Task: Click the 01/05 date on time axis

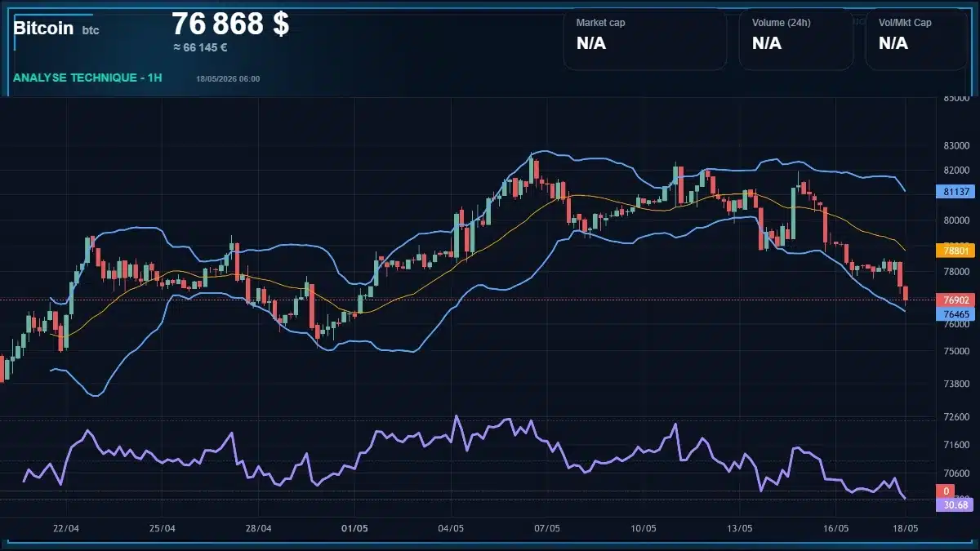Action: (354, 528)
